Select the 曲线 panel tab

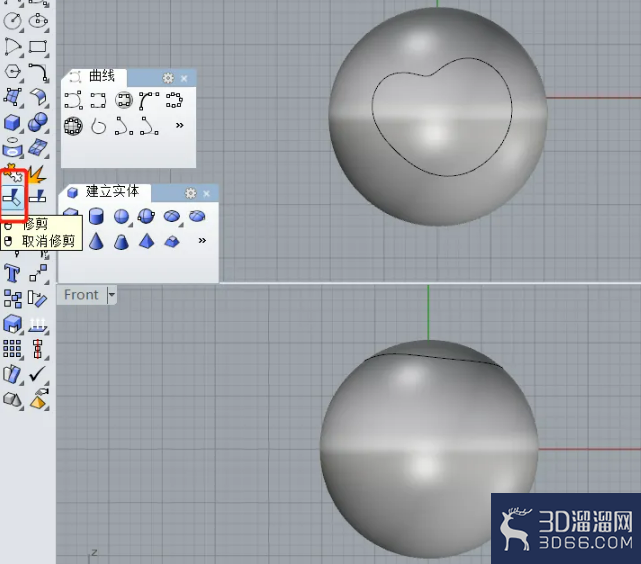pyautogui.click(x=94, y=76)
